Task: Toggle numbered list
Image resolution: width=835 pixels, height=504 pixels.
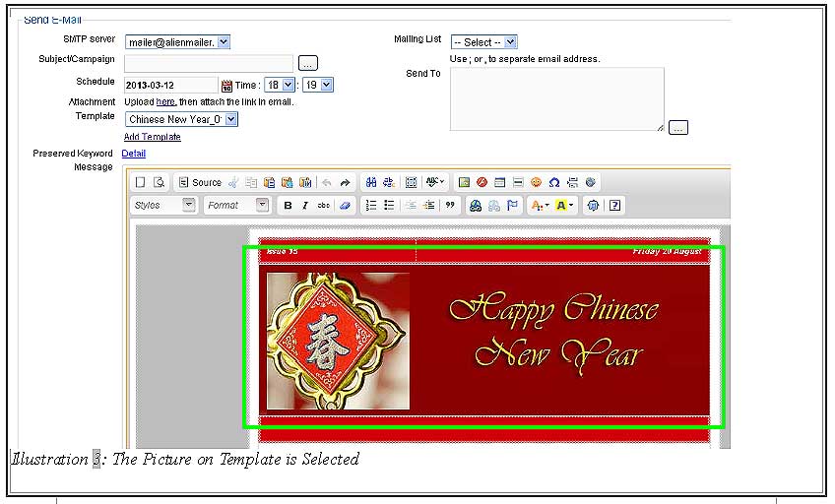Action: [371, 206]
